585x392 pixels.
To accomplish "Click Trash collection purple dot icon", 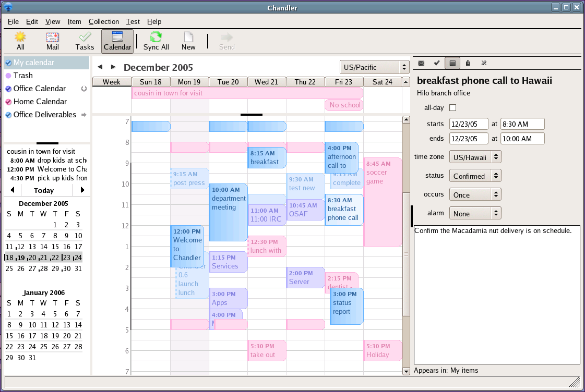I will tap(8, 76).
